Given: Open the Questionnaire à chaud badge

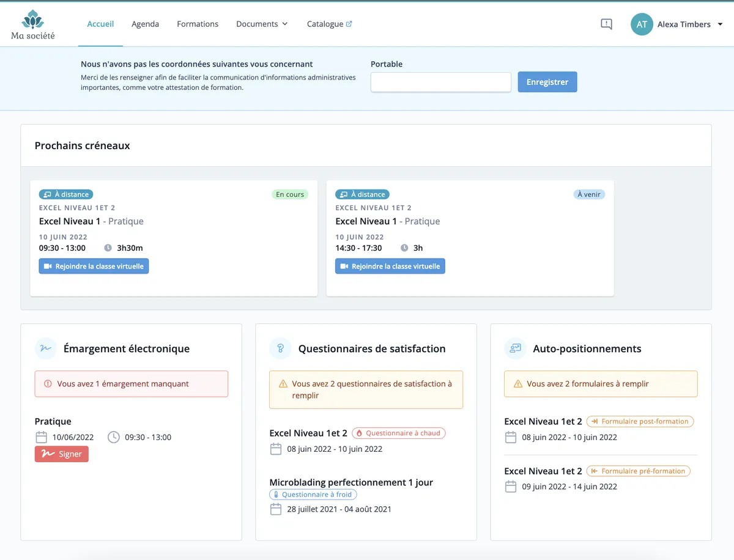Looking at the screenshot, I should pos(399,433).
